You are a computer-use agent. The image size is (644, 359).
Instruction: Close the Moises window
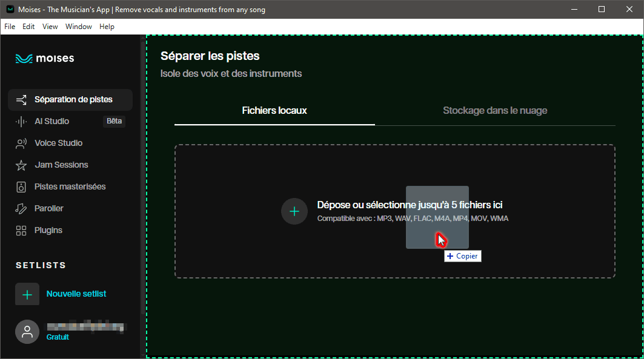(x=629, y=9)
